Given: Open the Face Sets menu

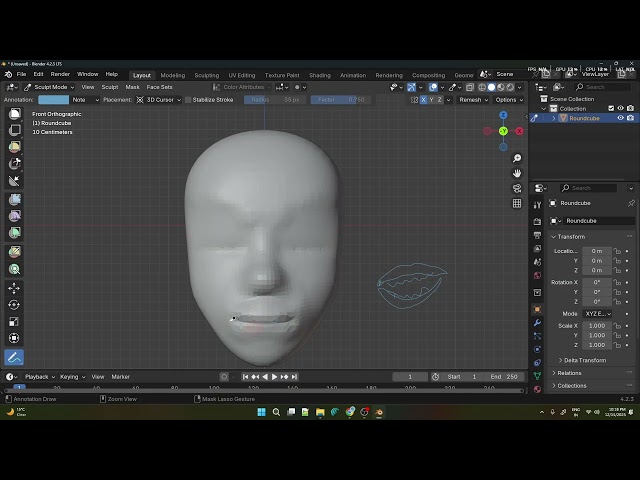Looking at the screenshot, I should click(159, 87).
